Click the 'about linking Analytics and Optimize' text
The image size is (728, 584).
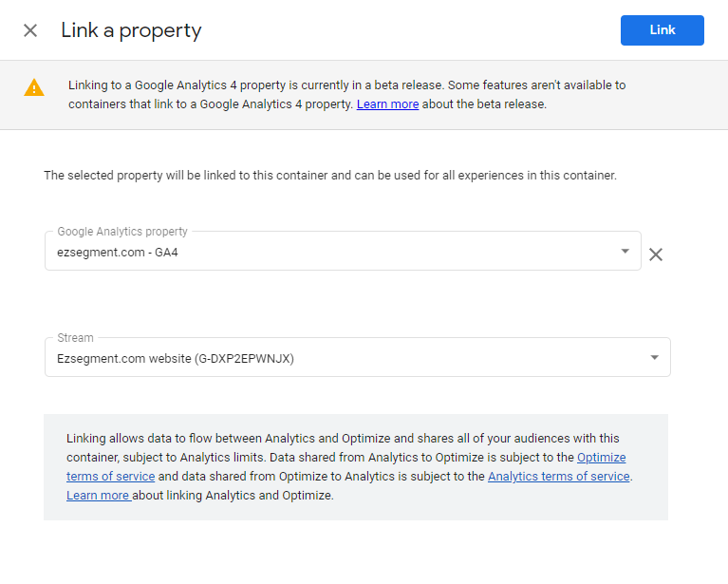(x=233, y=496)
